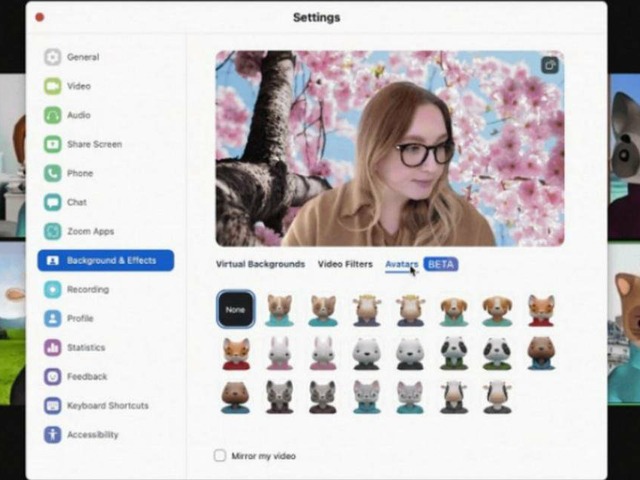Go to Audio settings

tap(78, 115)
